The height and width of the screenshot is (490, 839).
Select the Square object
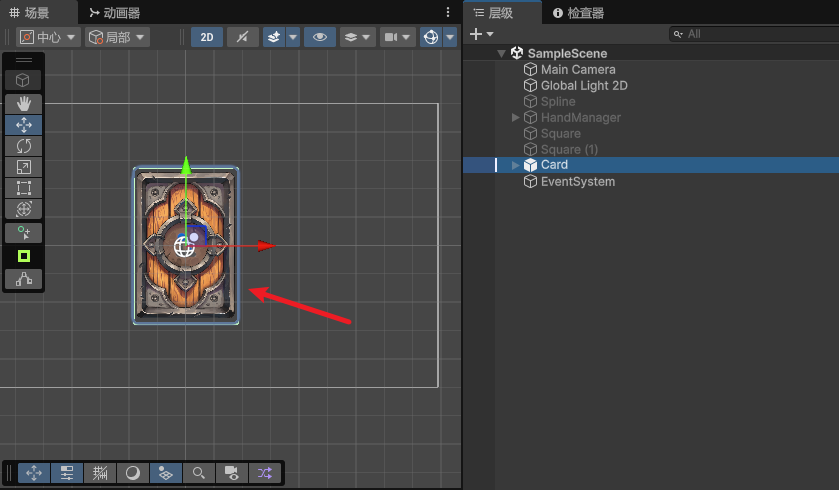560,134
